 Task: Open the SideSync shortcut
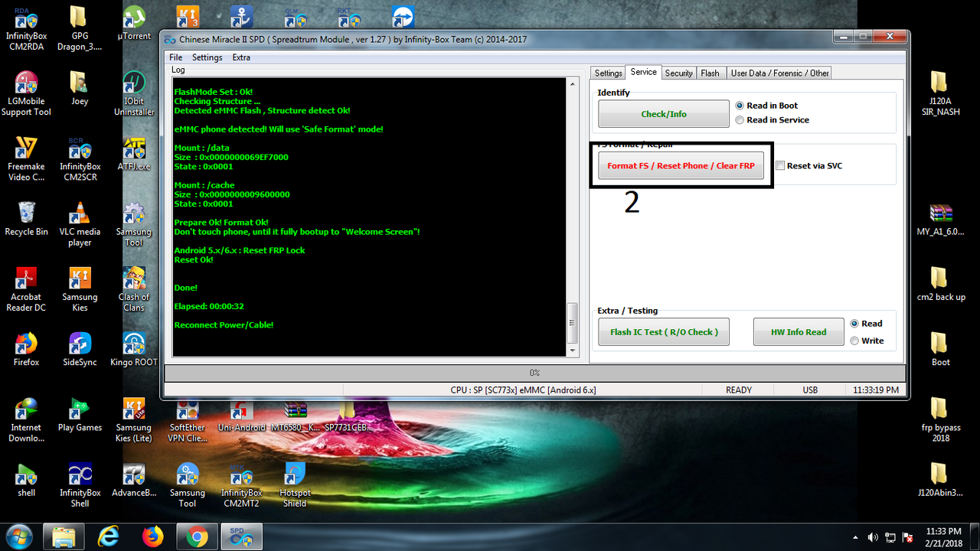point(80,349)
